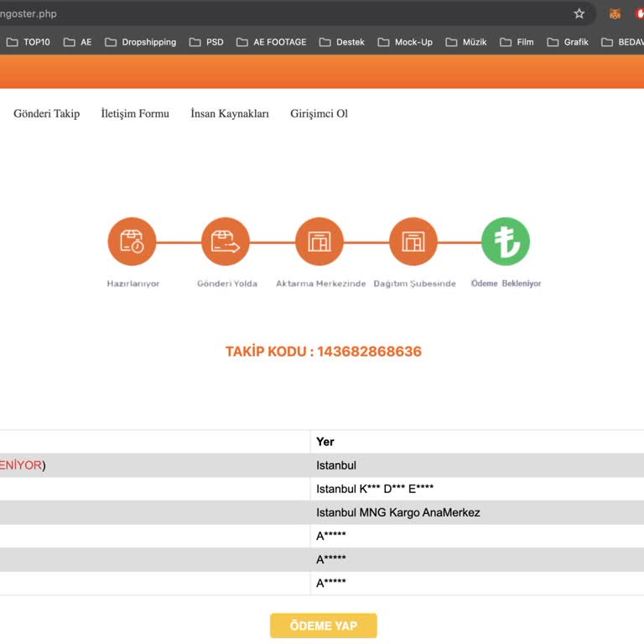The image size is (644, 644).
Task: Open the MetaMask fox extension icon
Action: (615, 13)
